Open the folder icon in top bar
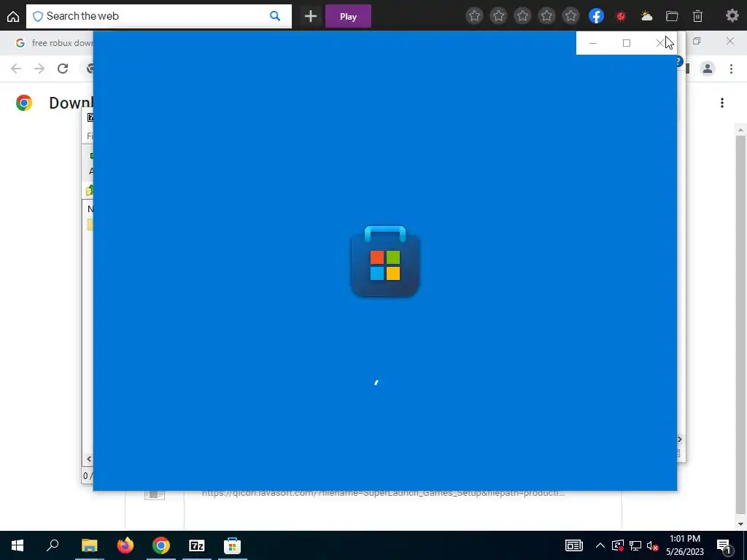 click(672, 16)
